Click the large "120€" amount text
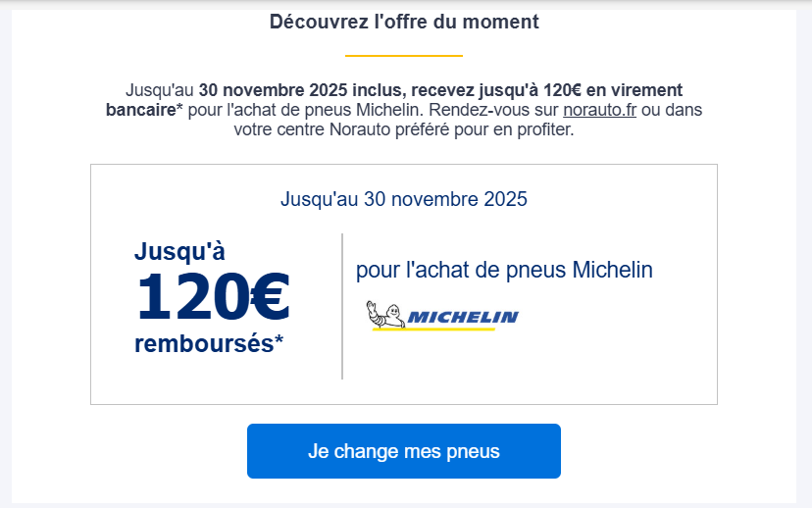The width and height of the screenshot is (812, 508). [213, 296]
